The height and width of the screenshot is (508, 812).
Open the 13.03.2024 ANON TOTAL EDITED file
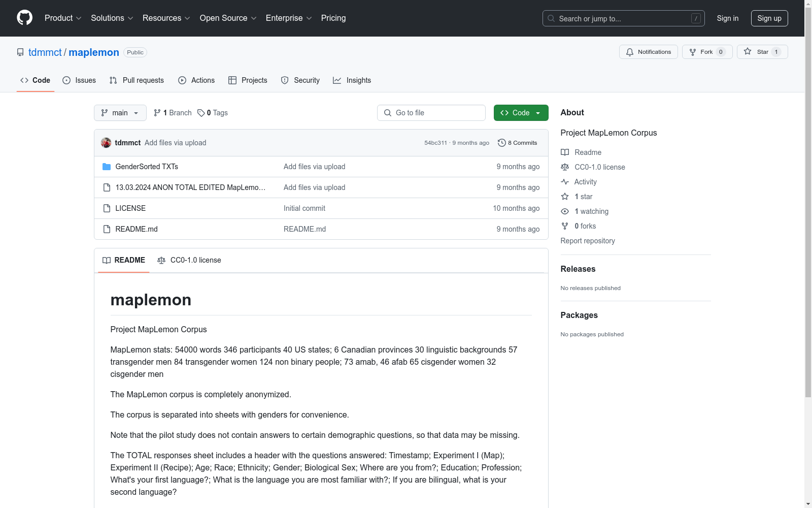pyautogui.click(x=190, y=187)
